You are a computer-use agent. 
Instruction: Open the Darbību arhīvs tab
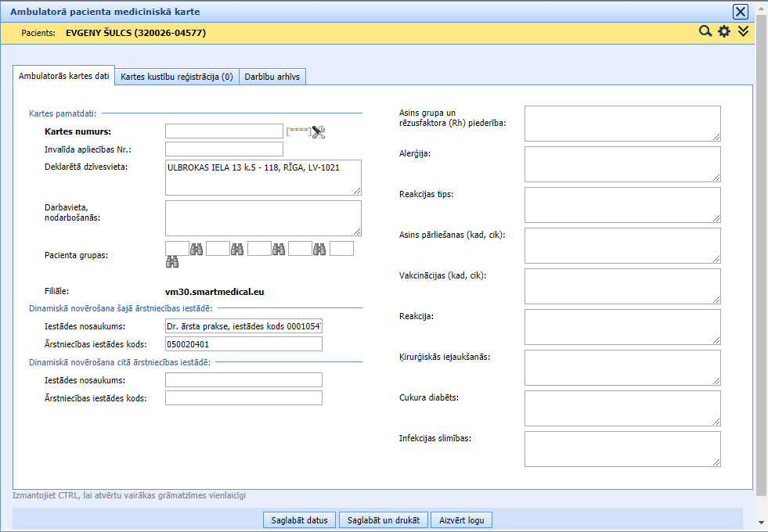pyautogui.click(x=272, y=77)
